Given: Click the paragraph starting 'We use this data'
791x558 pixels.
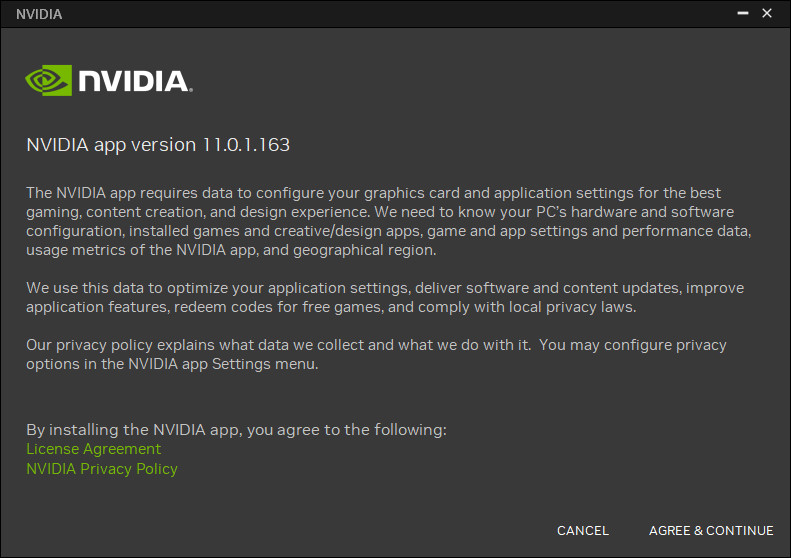Looking at the screenshot, I should pos(385,297).
